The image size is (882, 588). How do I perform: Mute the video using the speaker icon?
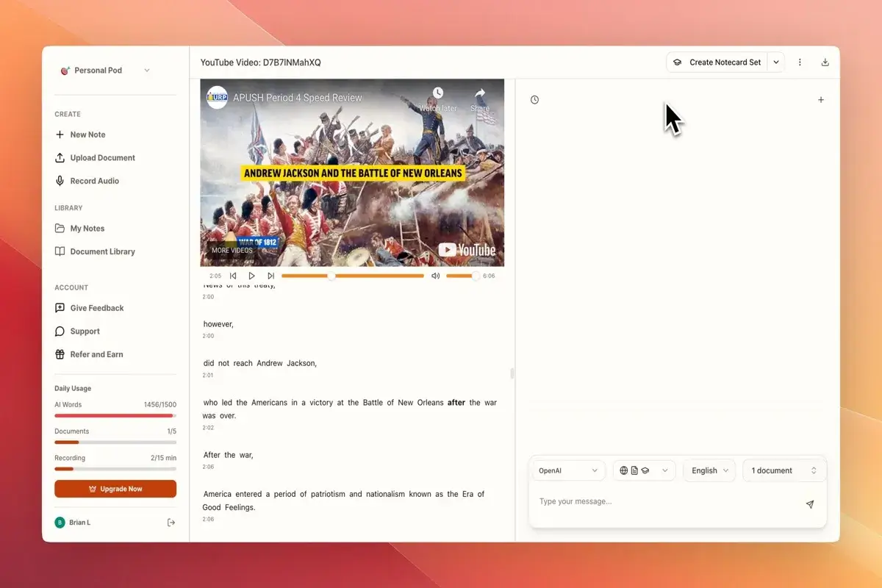pos(435,275)
